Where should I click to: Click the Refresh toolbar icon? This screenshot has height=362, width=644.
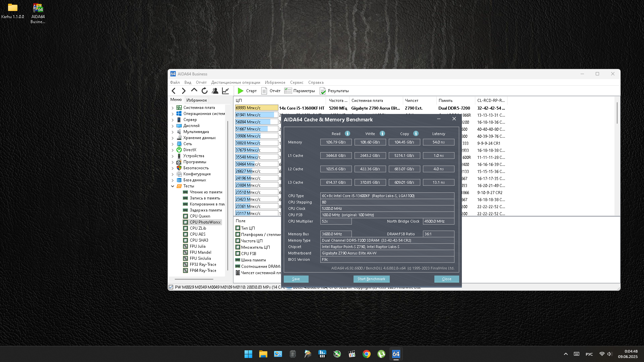tap(204, 91)
